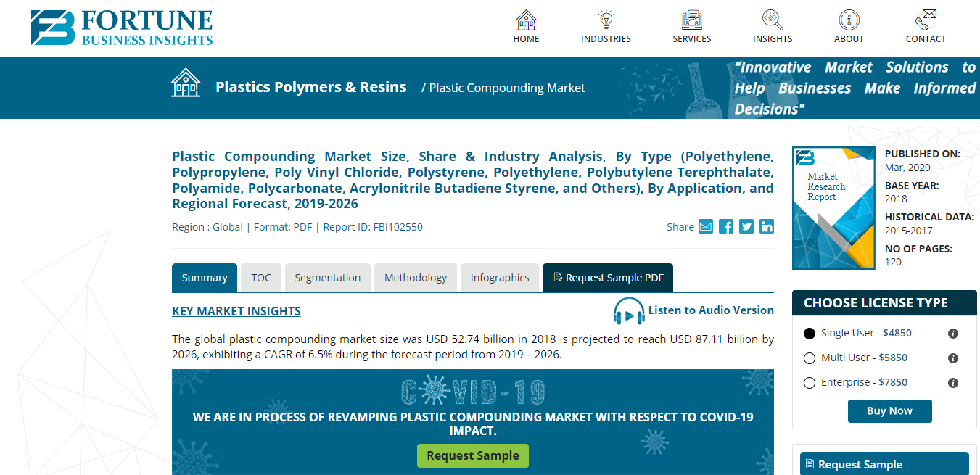Screen dimensions: 980x475
Task: Click the BASE YEAR 2018 text
Action: click(x=912, y=192)
